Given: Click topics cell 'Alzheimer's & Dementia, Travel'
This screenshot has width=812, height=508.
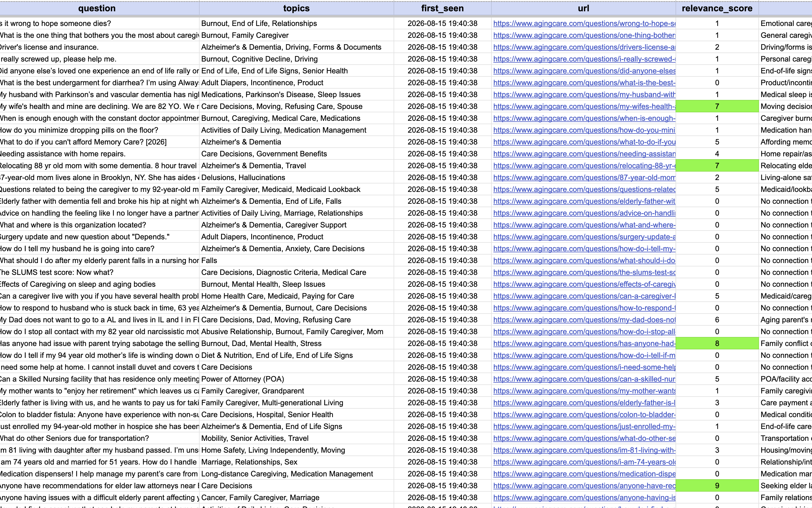Looking at the screenshot, I should pyautogui.click(x=297, y=166).
